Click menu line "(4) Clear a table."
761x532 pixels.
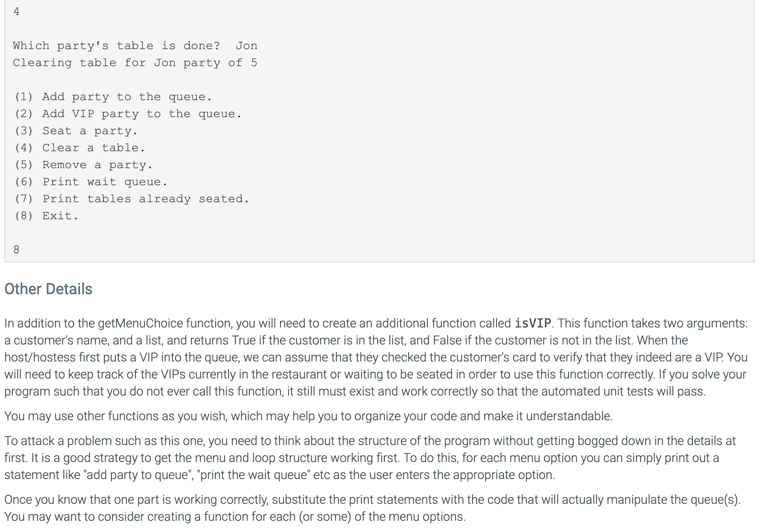pyautogui.click(x=80, y=148)
